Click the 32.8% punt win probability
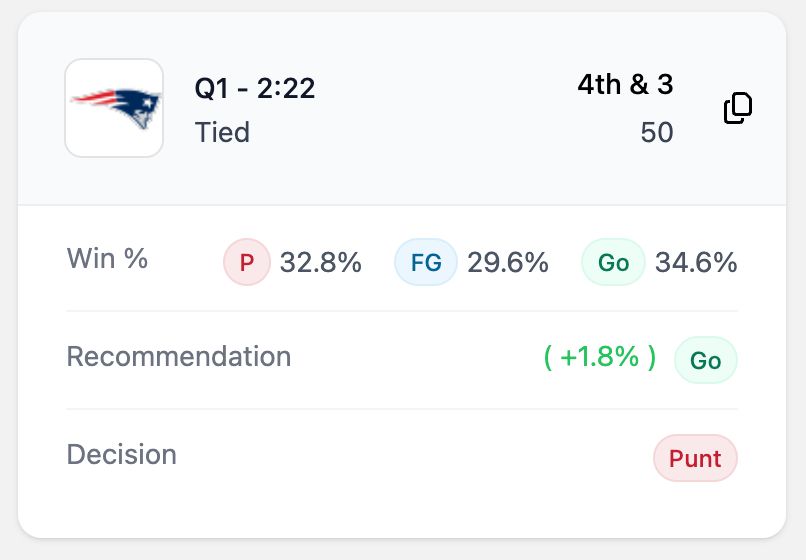Screen dimensions: 806x560 point(320,263)
